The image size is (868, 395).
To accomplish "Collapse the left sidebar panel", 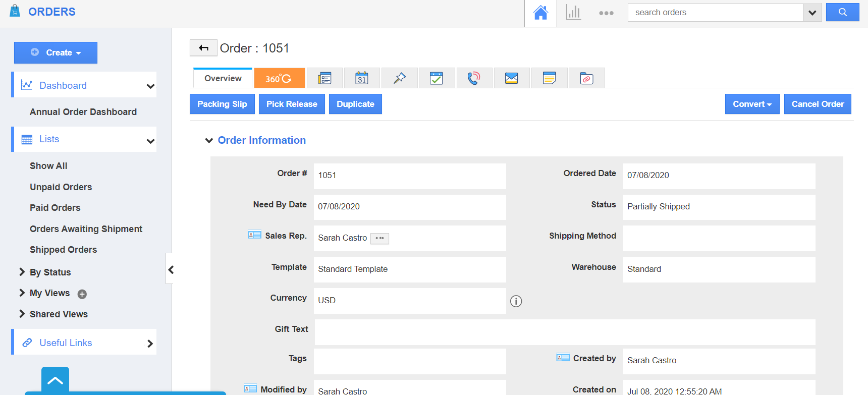I will (x=171, y=269).
